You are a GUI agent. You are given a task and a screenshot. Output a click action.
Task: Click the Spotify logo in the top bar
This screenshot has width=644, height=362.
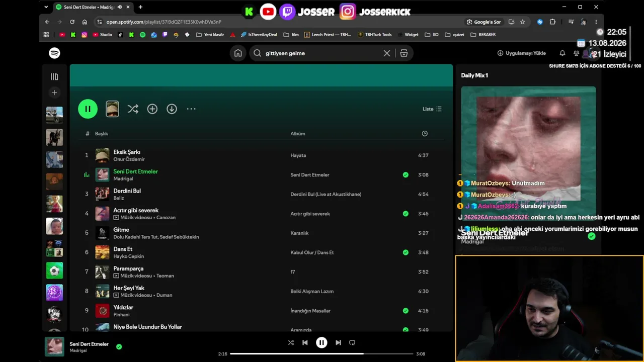[x=54, y=53]
